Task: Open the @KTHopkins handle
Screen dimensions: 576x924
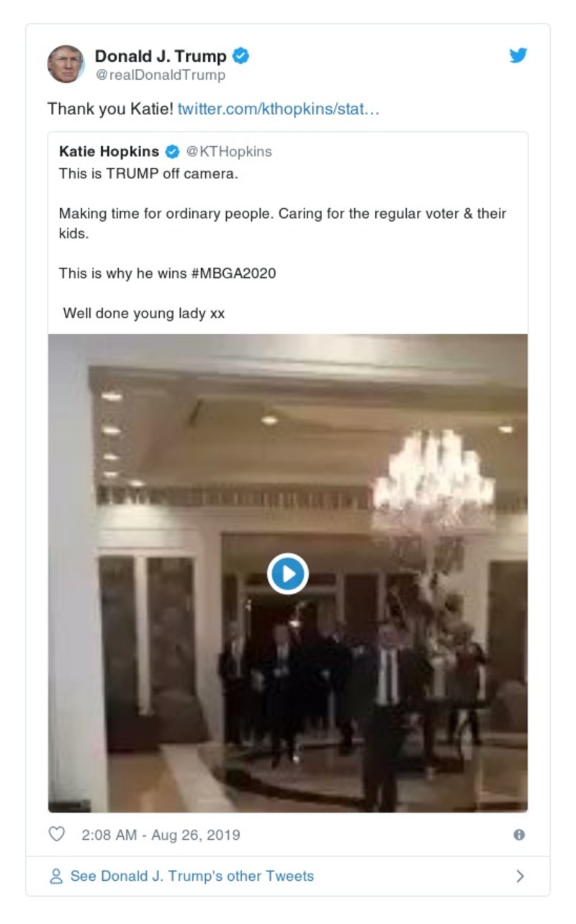Action: (x=229, y=152)
